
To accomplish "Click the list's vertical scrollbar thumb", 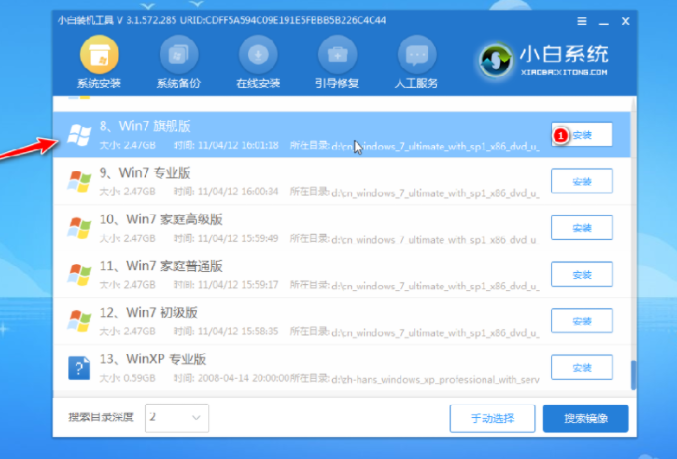I will (633, 375).
